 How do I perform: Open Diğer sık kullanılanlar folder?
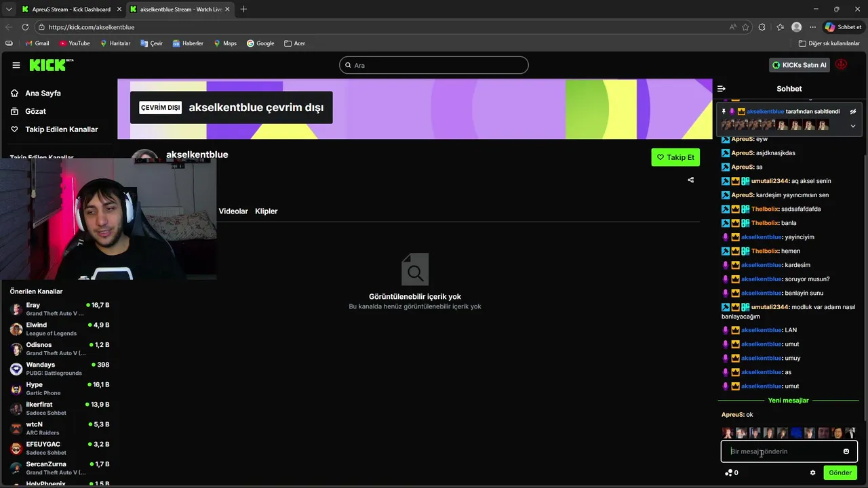point(829,43)
